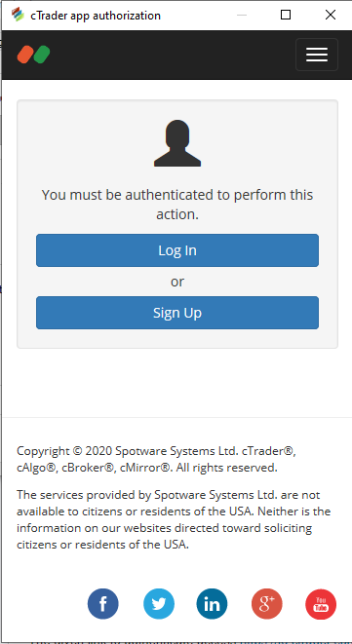Click the "You must be authenticated" message
This screenshot has height=644, width=352.
tap(177, 205)
